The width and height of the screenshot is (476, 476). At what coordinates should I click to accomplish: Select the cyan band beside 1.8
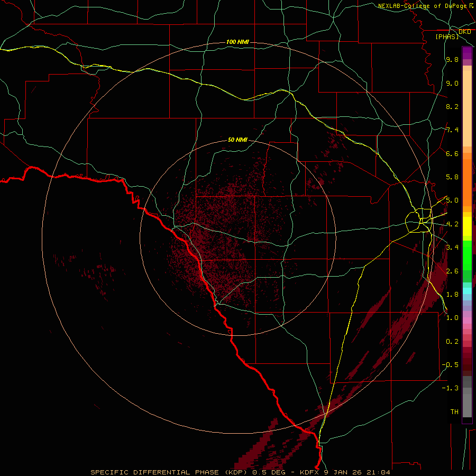click(x=467, y=291)
